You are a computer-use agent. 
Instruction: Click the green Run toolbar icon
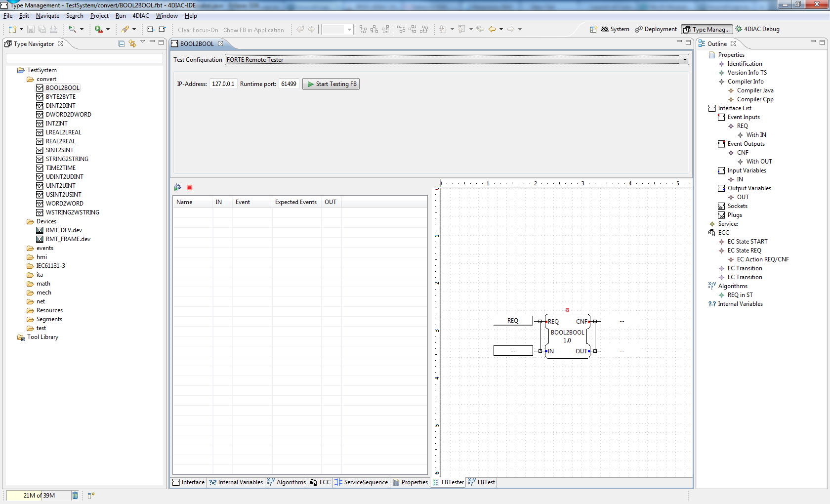point(99,30)
